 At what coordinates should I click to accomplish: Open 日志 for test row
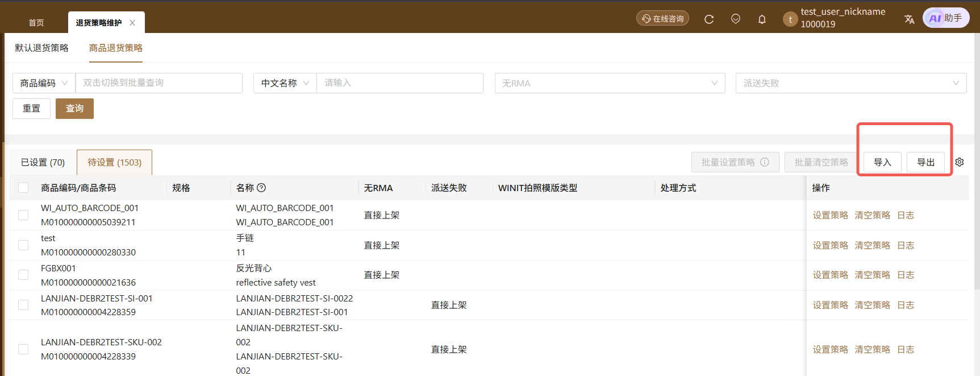906,245
